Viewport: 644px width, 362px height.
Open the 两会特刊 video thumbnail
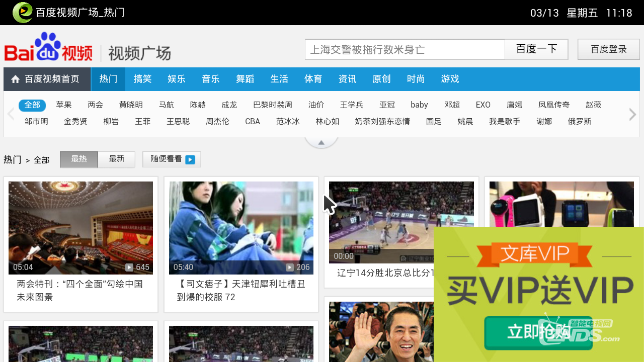[x=81, y=228]
